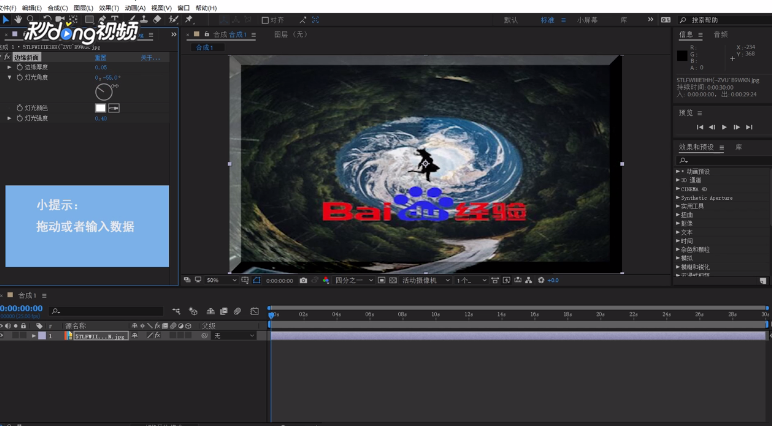Image resolution: width=772 pixels, height=426 pixels.
Task: Open the timeline graph editor icon
Action: (x=255, y=311)
